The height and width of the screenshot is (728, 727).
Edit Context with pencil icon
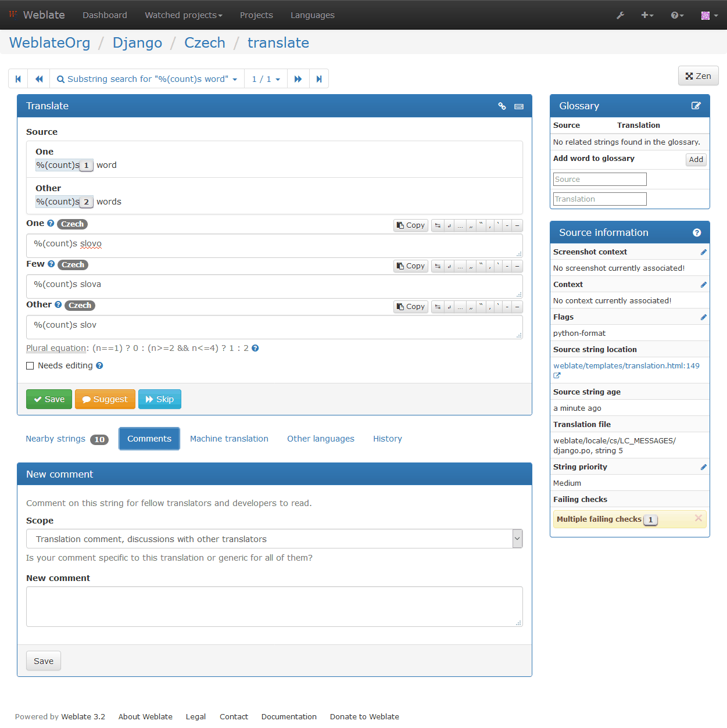click(x=703, y=285)
